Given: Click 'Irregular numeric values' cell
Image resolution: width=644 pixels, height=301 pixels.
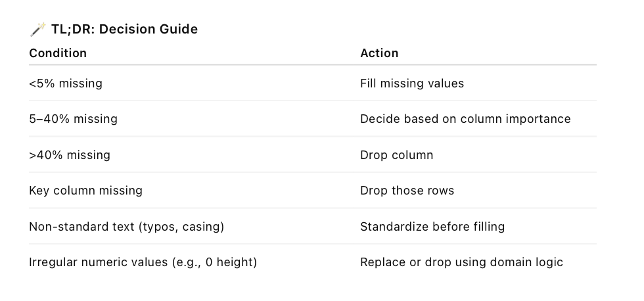Looking at the screenshot, I should (143, 262).
